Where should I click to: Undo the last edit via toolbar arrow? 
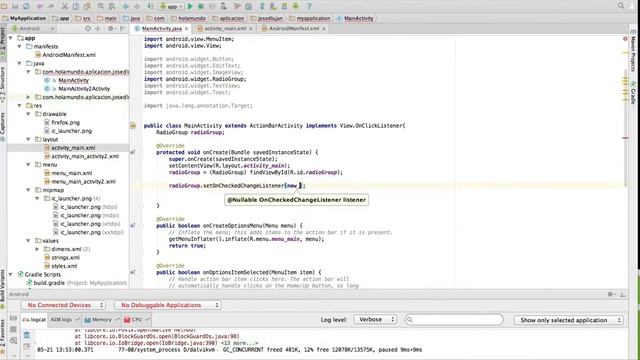(x=40, y=6)
